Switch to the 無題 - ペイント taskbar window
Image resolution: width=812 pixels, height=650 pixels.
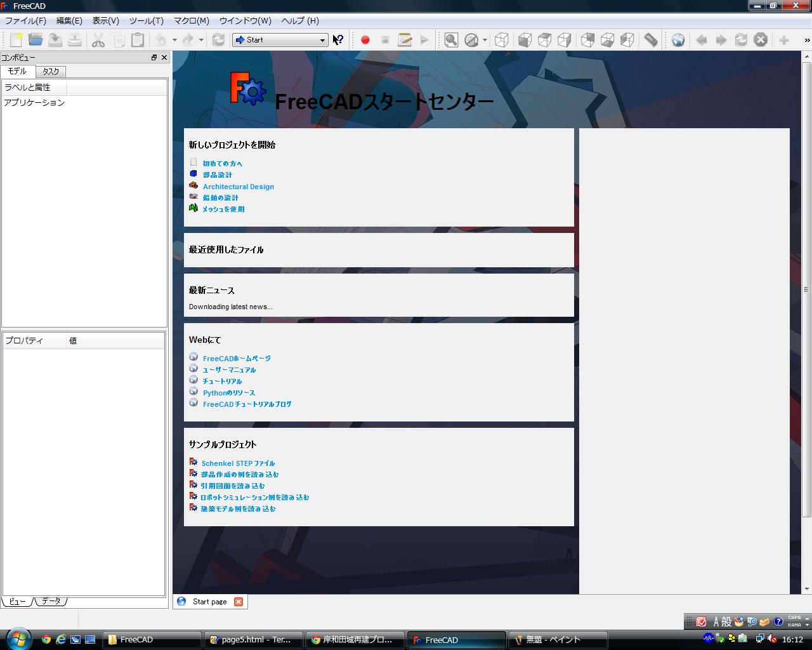point(558,640)
